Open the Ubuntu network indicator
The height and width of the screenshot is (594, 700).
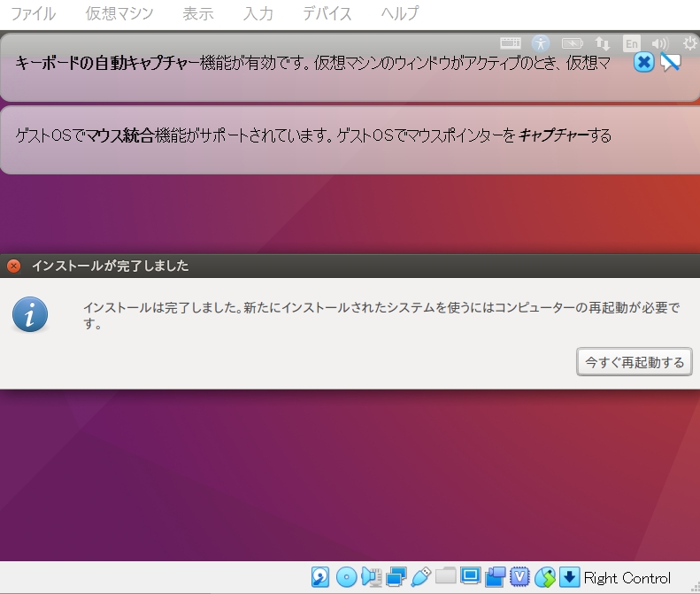(603, 43)
